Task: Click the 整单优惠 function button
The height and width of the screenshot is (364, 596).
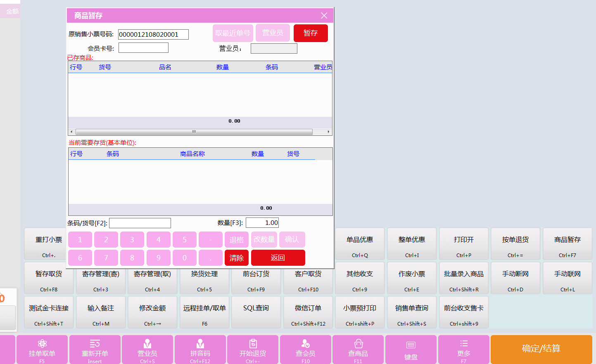Action: pyautogui.click(x=411, y=244)
